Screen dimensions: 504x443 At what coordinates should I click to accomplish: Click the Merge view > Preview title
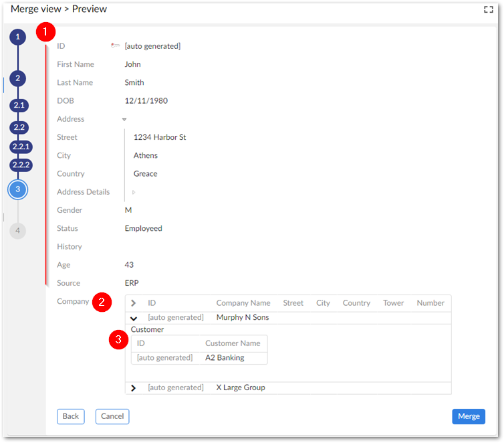[x=59, y=9]
